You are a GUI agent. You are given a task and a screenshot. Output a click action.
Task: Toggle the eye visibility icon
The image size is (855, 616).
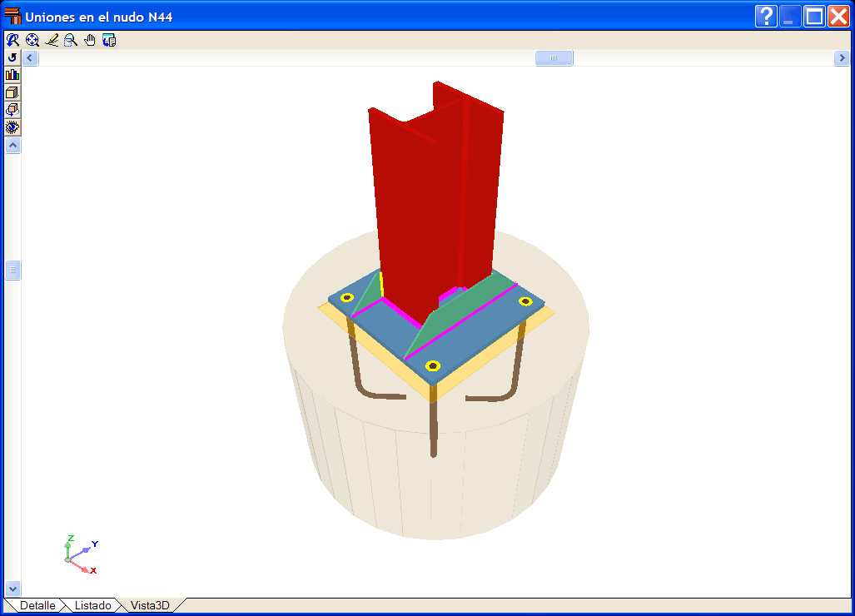tap(12, 127)
